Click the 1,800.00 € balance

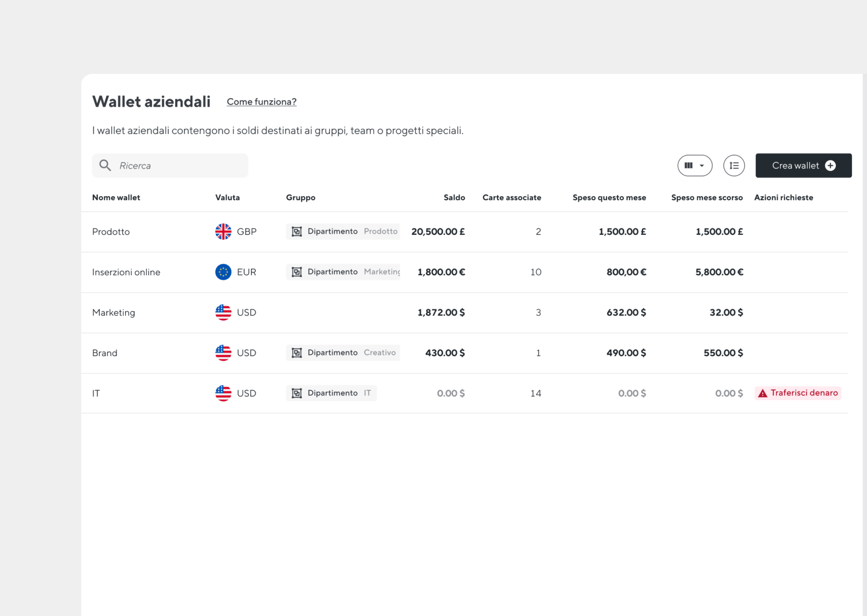click(x=441, y=272)
